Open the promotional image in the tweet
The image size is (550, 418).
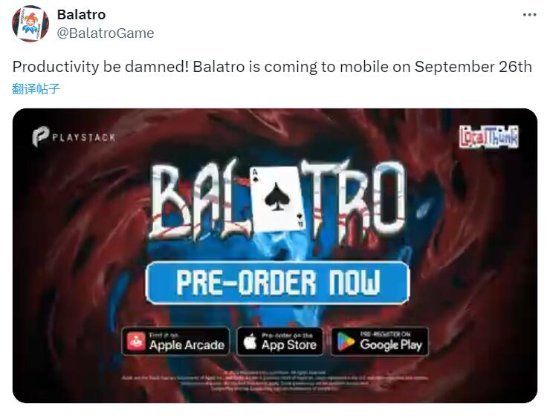click(x=275, y=256)
